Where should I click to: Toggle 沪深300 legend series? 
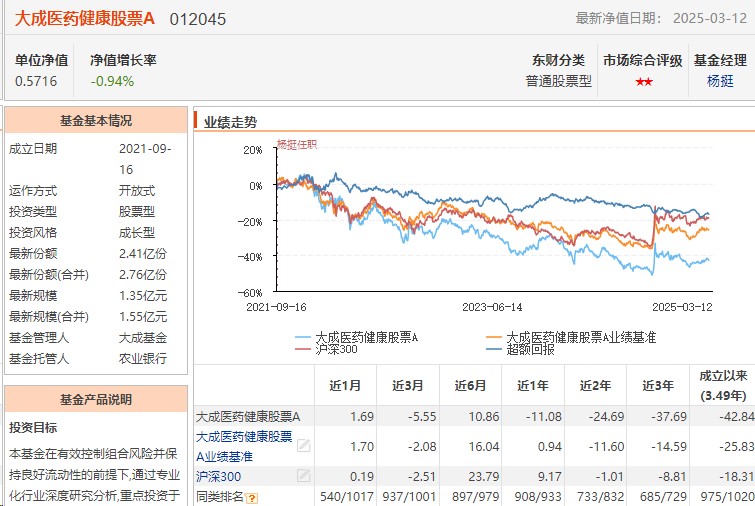click(x=326, y=349)
